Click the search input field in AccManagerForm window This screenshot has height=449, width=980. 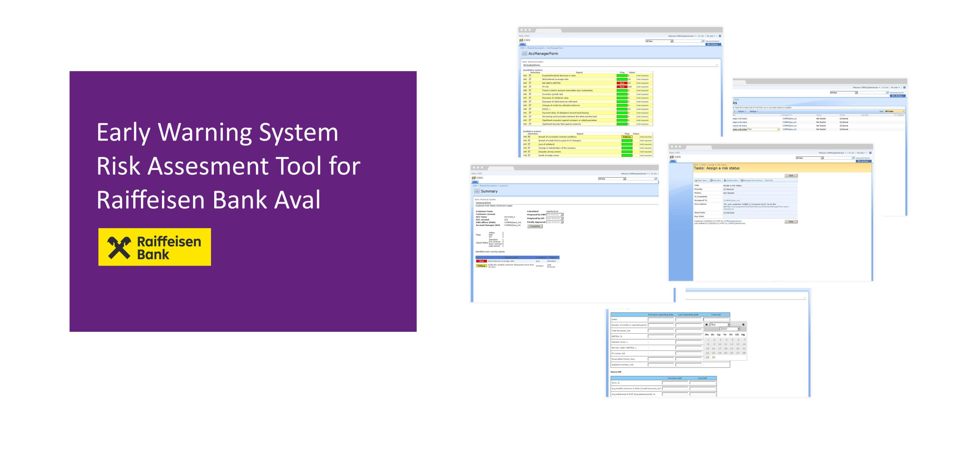687,41
